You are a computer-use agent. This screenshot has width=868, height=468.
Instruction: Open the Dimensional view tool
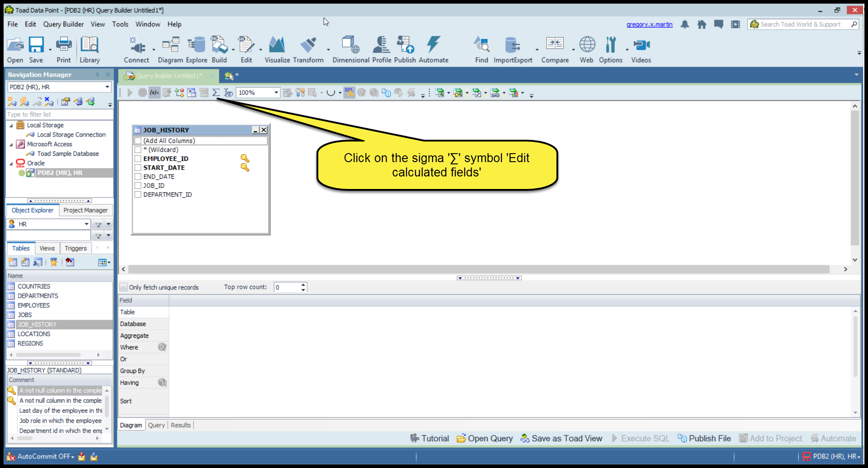[x=351, y=50]
